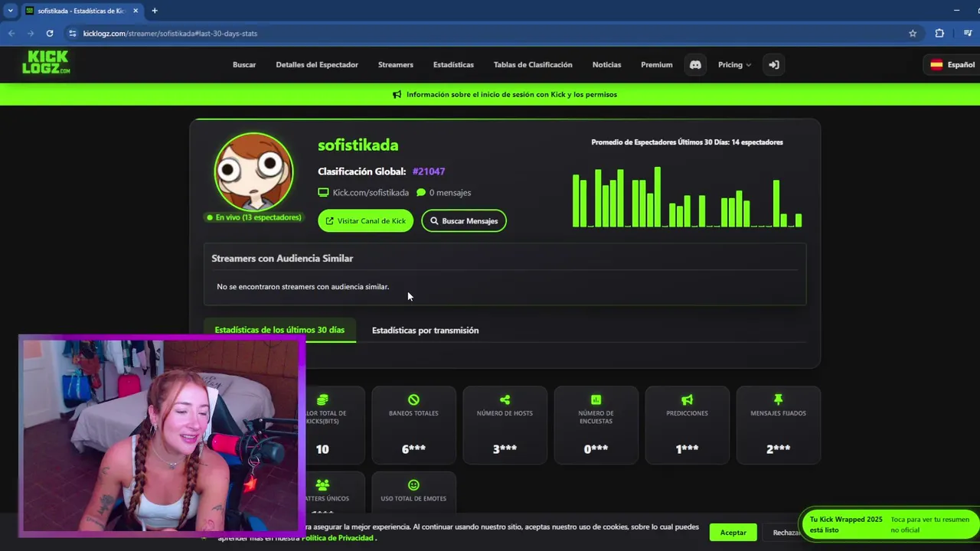Open Streamers navigation item

(x=395, y=65)
